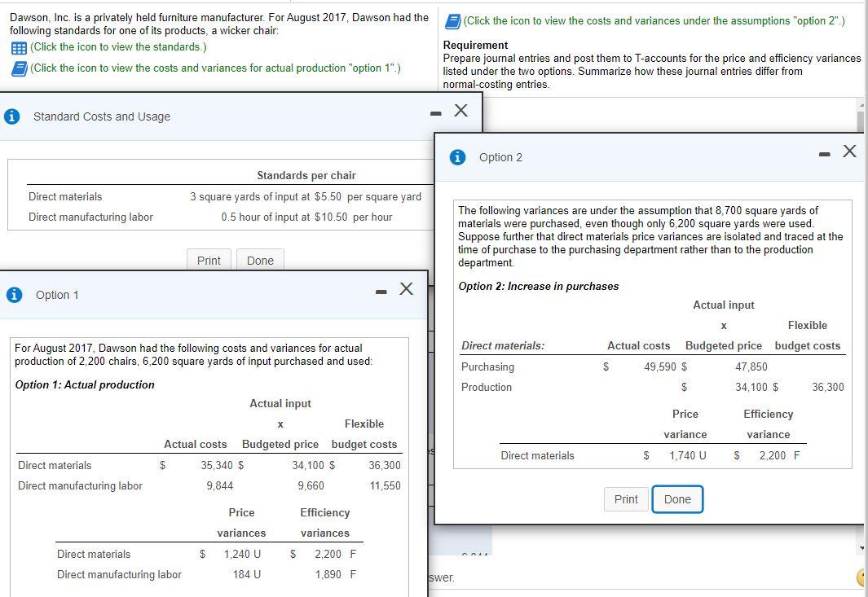The image size is (868, 597).
Task: Click the page scrollbar down arrow
Action: pos(861,548)
